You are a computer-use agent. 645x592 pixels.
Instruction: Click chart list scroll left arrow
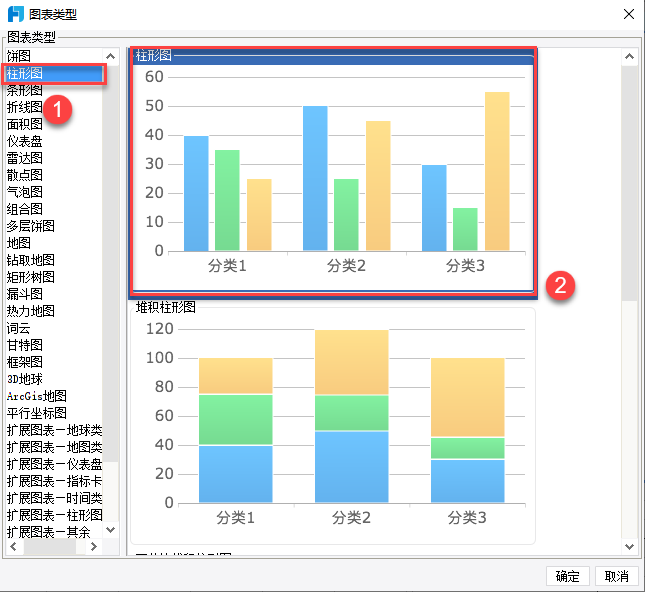14,546
